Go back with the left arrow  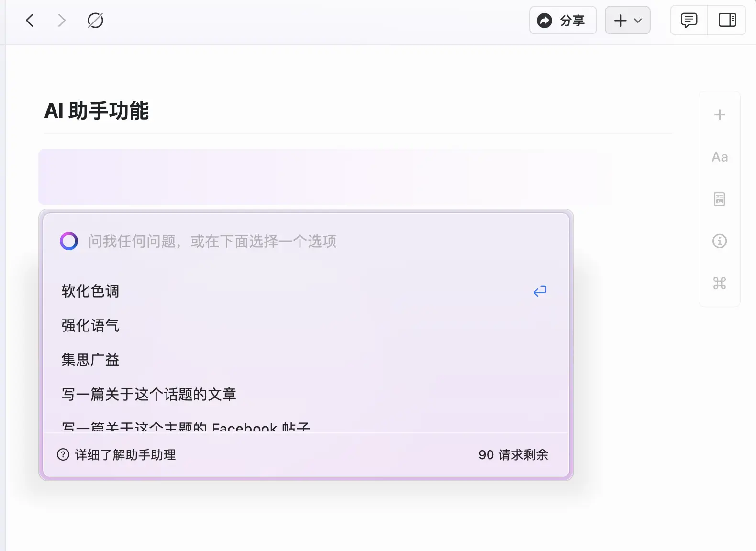pyautogui.click(x=30, y=21)
